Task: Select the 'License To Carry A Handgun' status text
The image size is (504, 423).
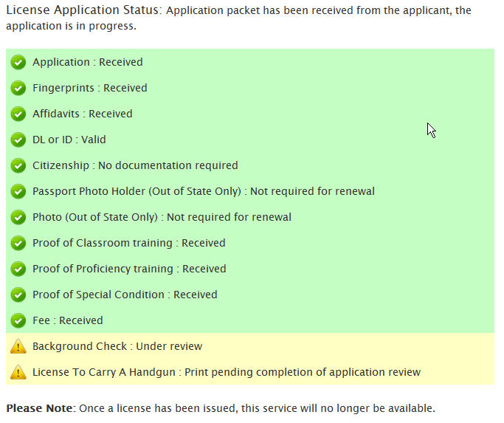Action: click(x=226, y=372)
